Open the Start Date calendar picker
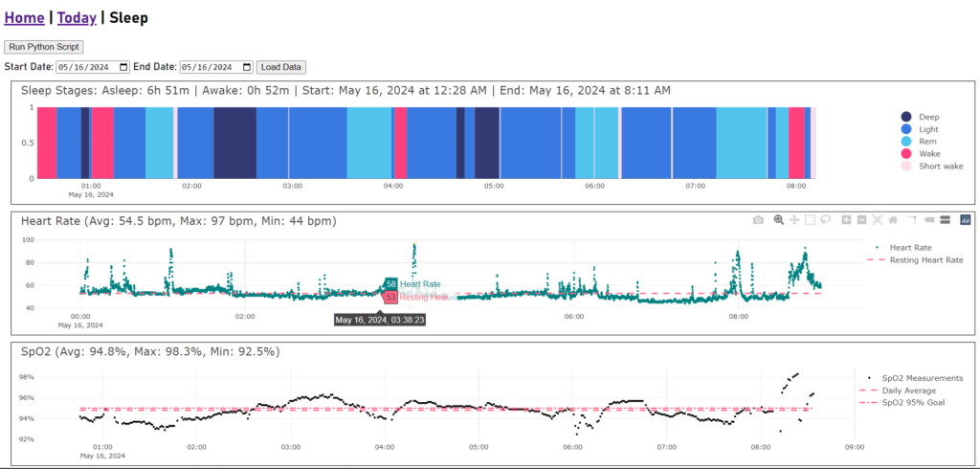The width and height of the screenshot is (980, 469). 122,67
